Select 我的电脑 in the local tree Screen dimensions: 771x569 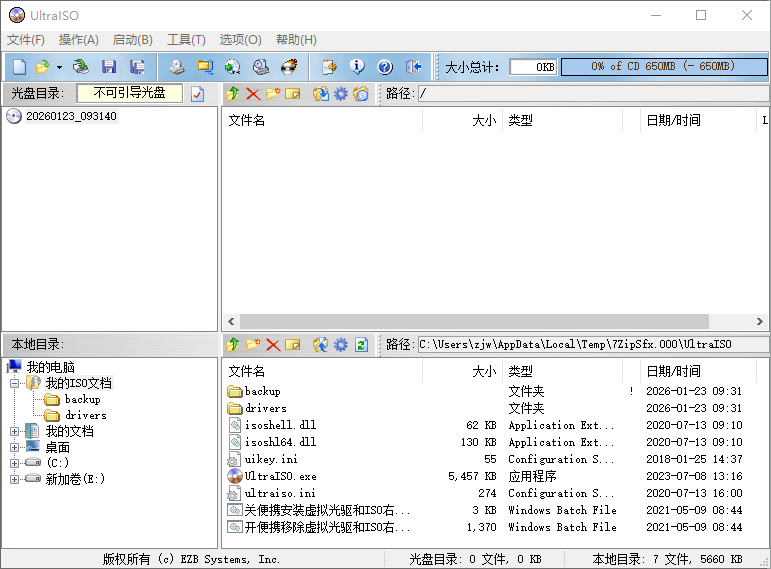point(50,367)
